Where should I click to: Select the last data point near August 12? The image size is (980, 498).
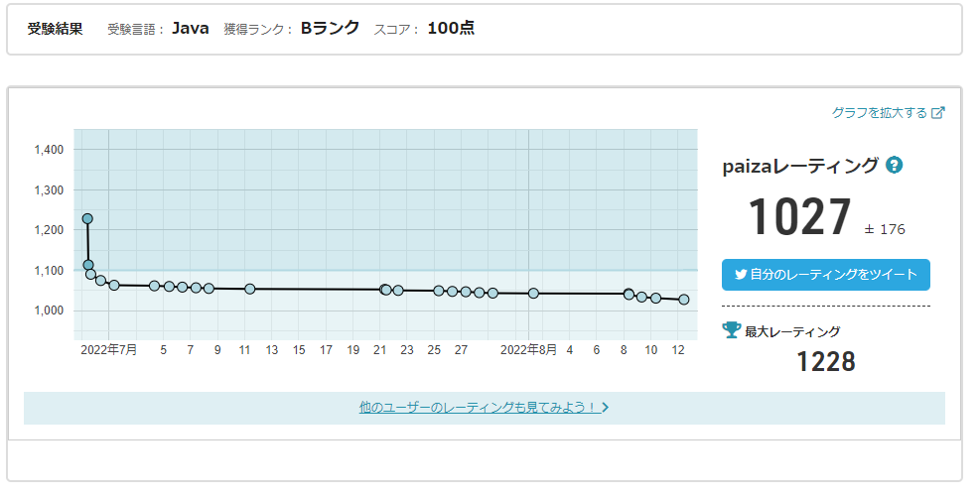[x=683, y=300]
